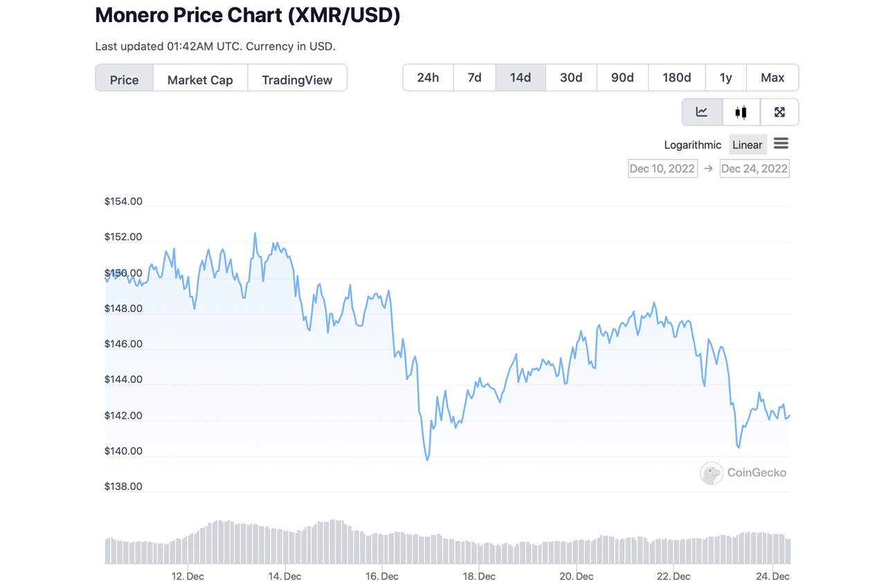Select the 90d time range
The width and height of the screenshot is (886, 588).
point(622,77)
